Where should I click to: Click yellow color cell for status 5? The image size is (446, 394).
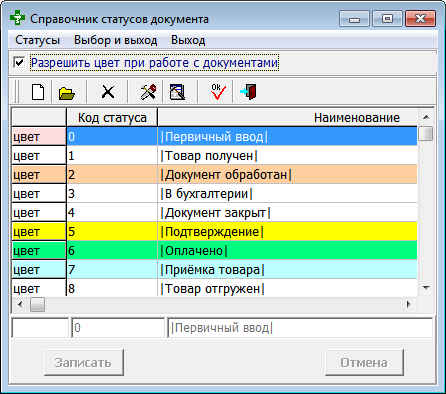[39, 231]
